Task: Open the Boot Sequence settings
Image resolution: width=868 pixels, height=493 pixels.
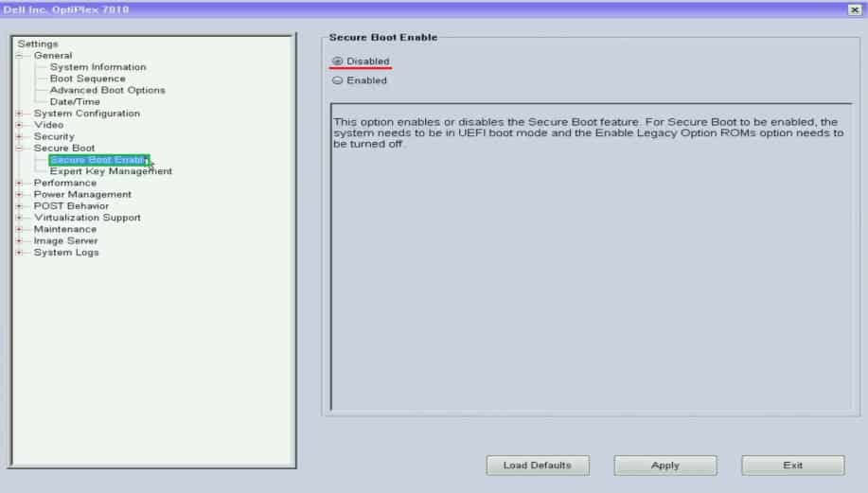Action: [x=87, y=79]
